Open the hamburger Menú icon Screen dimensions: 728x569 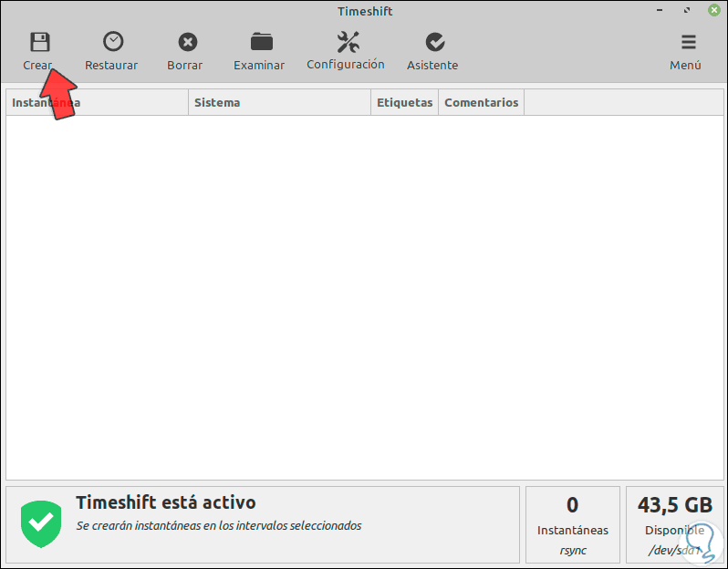pos(688,42)
